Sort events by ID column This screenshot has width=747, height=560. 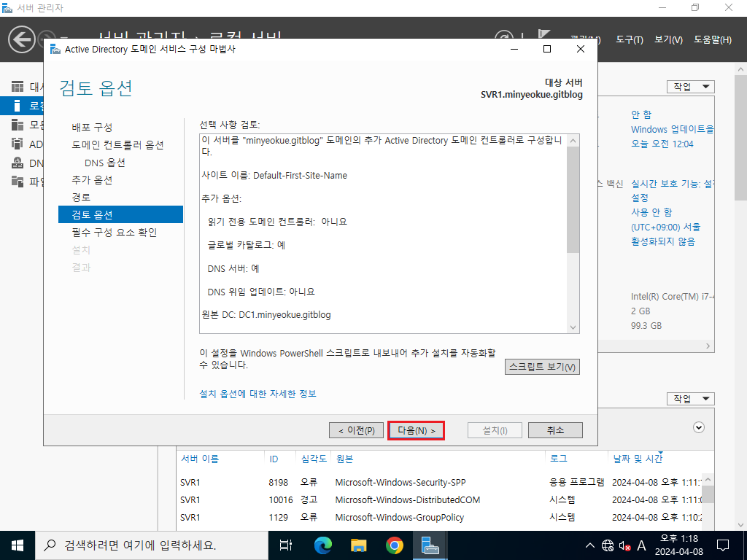274,459
